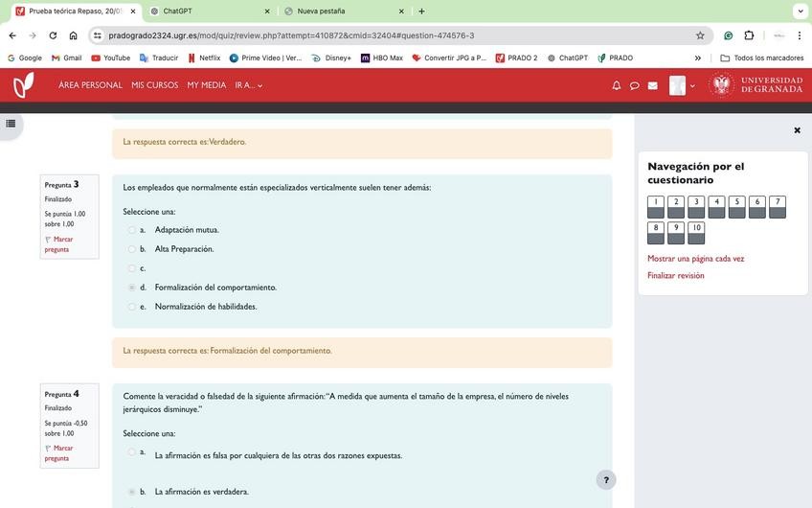Expand the user profile menu arrow
Screen dimensions: 812x508
coord(692,85)
